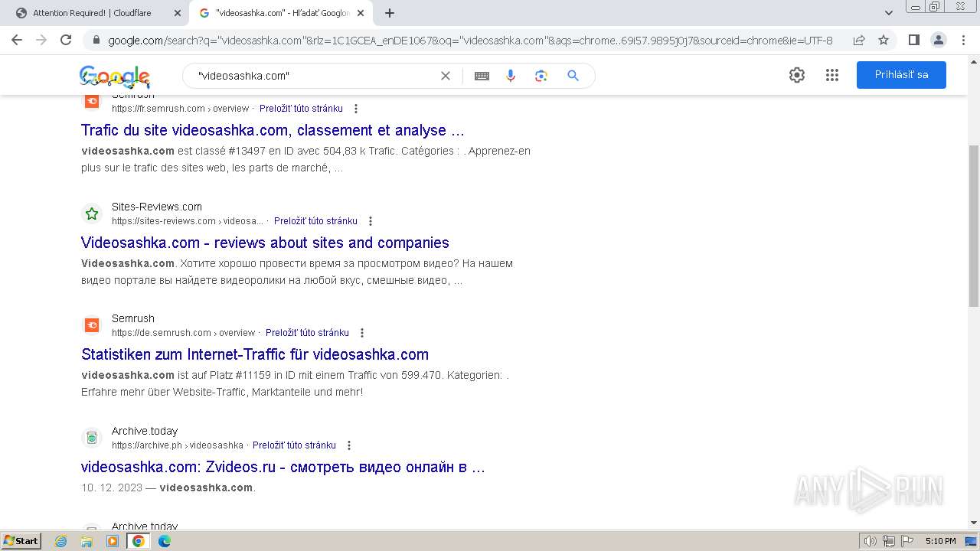
Task: Close the Google search results tab
Action: (x=361, y=13)
